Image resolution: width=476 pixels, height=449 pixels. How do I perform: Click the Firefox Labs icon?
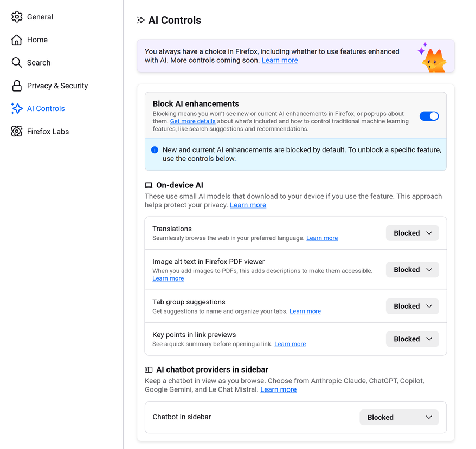17,132
